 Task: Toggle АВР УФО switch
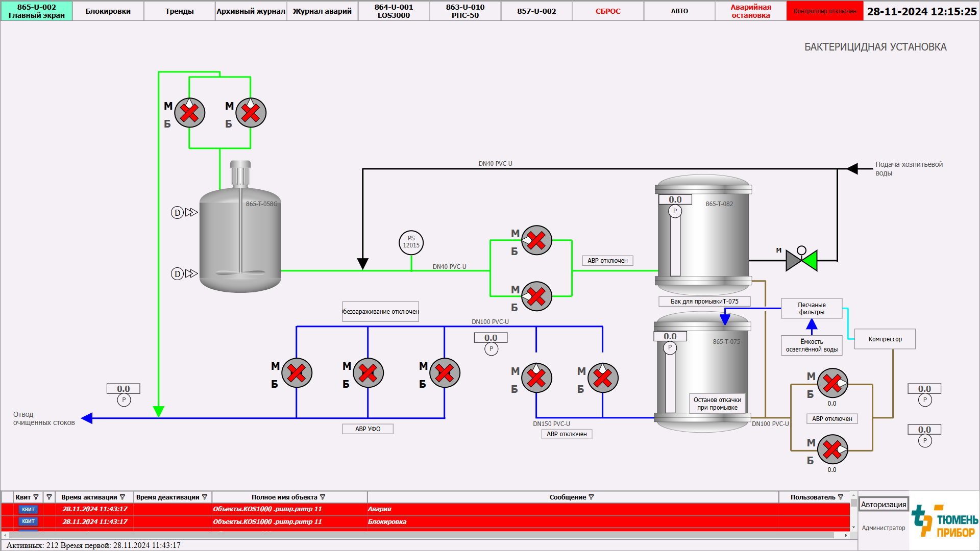pos(367,429)
